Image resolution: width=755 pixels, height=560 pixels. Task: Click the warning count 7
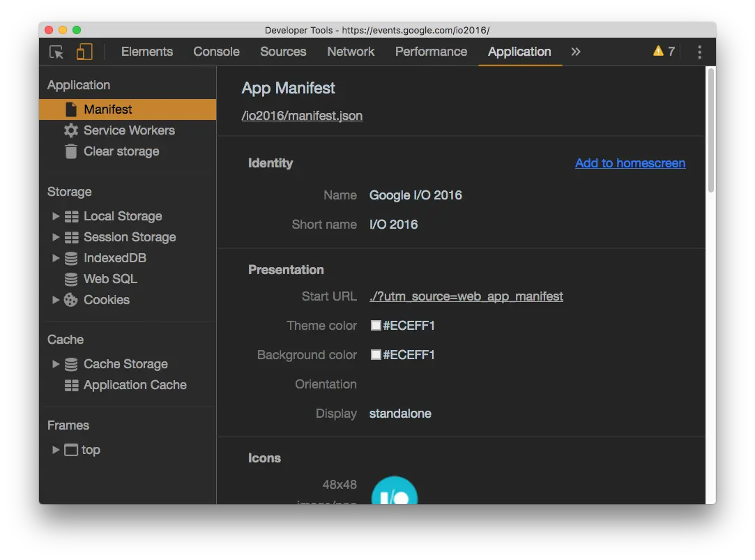(x=671, y=51)
